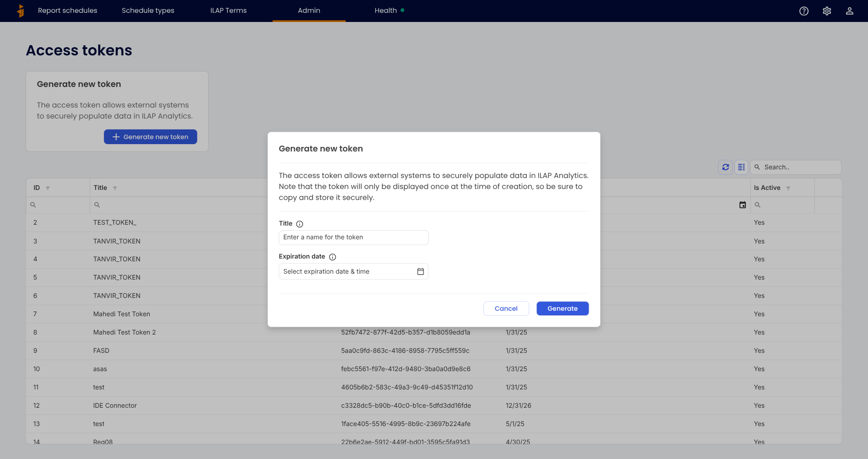Select the TEST_TOKEN_ row title
Viewport: 868px width, 459px height.
coord(115,222)
